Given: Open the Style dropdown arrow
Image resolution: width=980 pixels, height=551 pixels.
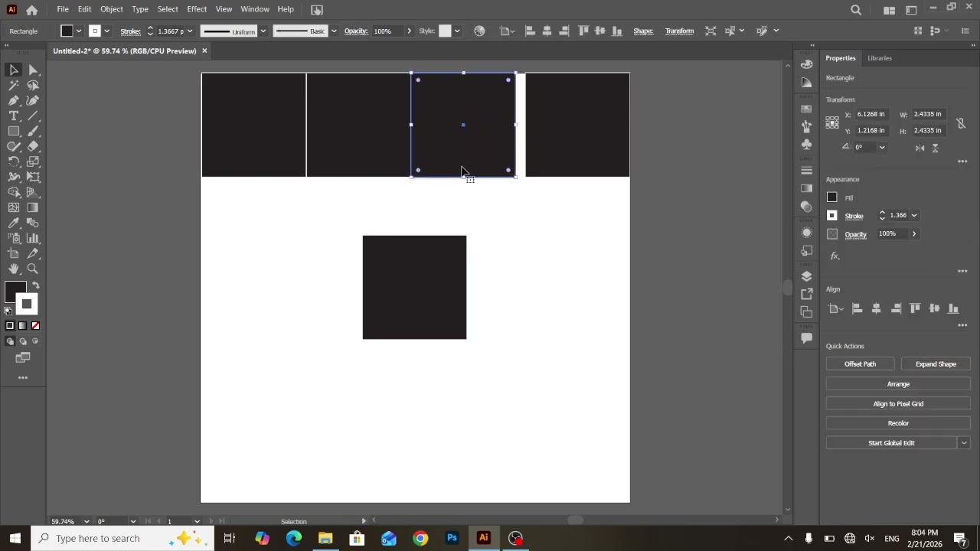Looking at the screenshot, I should pos(457,31).
